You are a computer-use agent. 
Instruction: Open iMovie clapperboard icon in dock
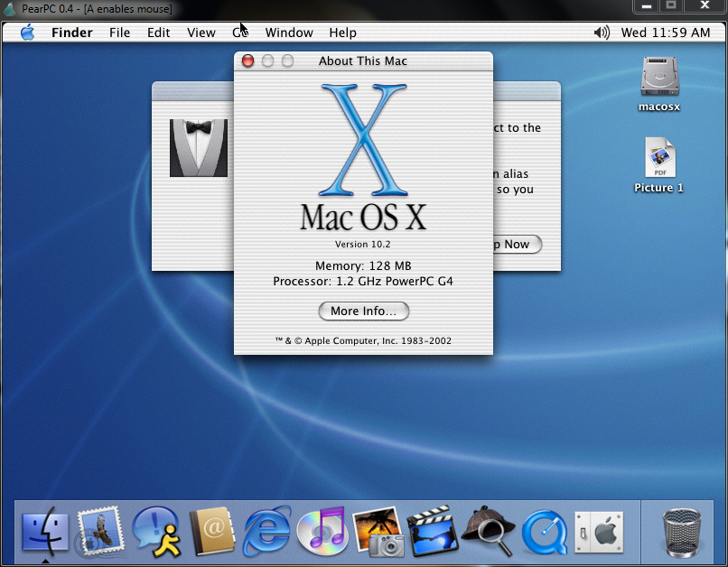433,530
